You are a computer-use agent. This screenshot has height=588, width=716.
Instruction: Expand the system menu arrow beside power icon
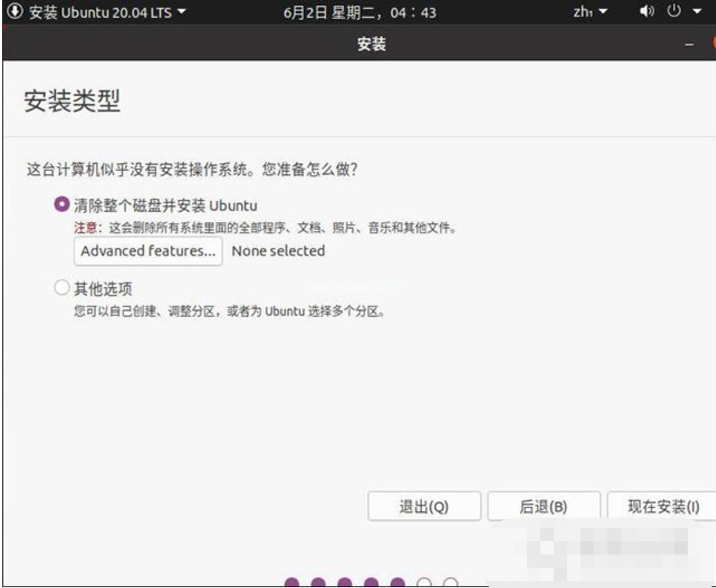697,13
